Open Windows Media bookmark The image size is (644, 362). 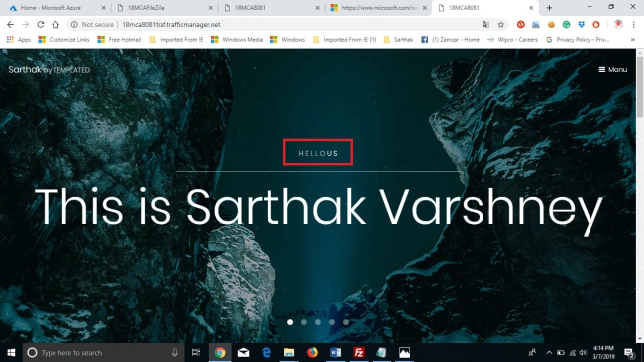(x=237, y=40)
